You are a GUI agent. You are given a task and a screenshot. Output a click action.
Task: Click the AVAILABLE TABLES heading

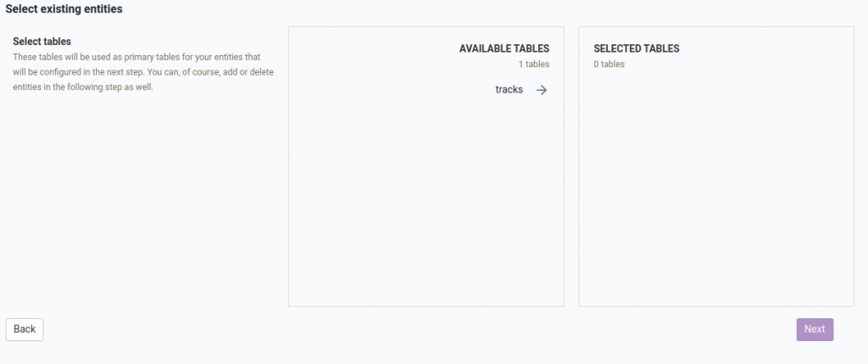(x=504, y=48)
